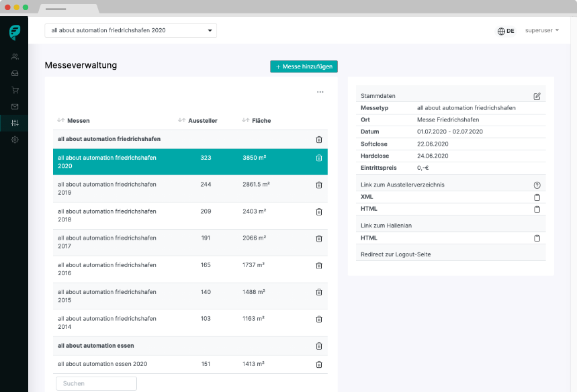Click Messe hinzufügen button
Viewport: 577px width, 392px height.
coord(304,66)
